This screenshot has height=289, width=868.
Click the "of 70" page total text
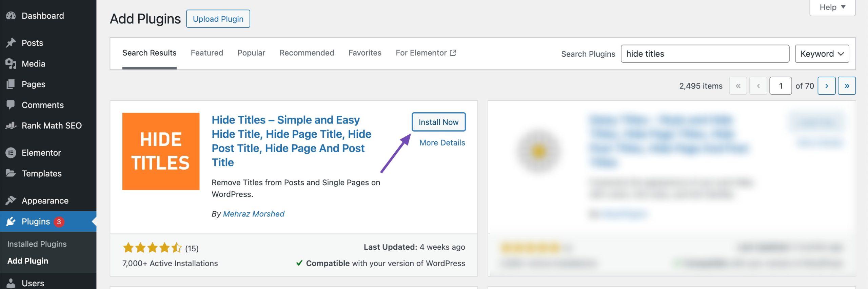click(805, 86)
